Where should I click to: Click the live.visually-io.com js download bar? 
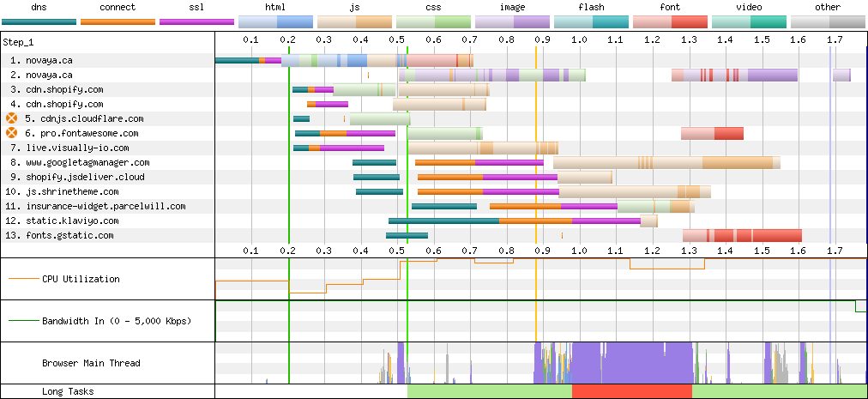click(x=483, y=148)
